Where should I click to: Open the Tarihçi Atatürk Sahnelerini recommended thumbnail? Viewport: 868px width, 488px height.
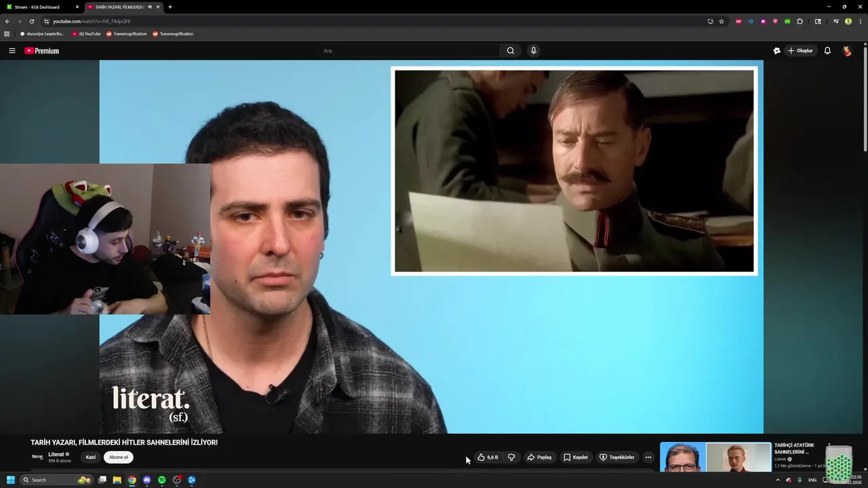tap(715, 457)
